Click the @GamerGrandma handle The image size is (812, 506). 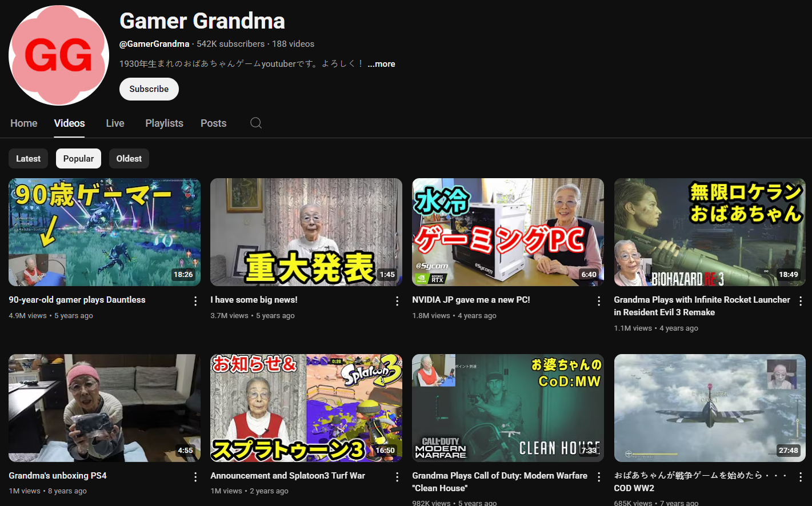tap(154, 44)
